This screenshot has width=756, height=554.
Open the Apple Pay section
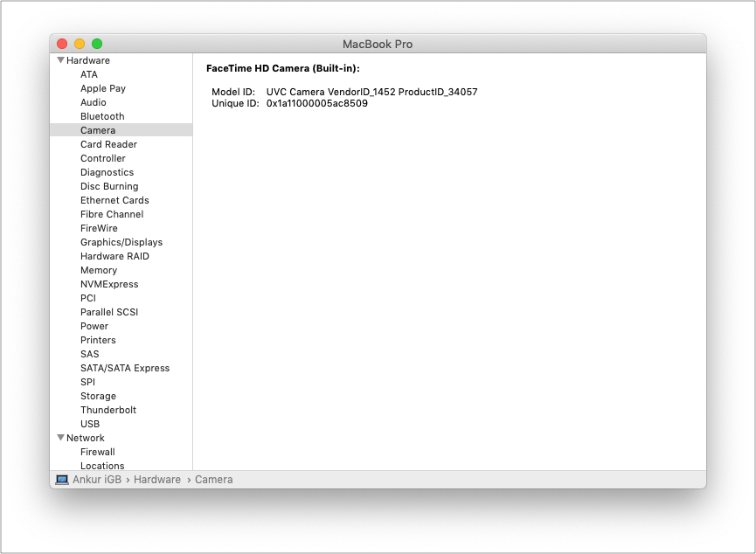click(x=102, y=88)
